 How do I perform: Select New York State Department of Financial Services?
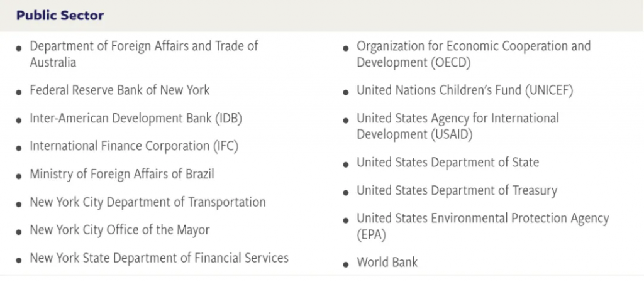point(159,258)
